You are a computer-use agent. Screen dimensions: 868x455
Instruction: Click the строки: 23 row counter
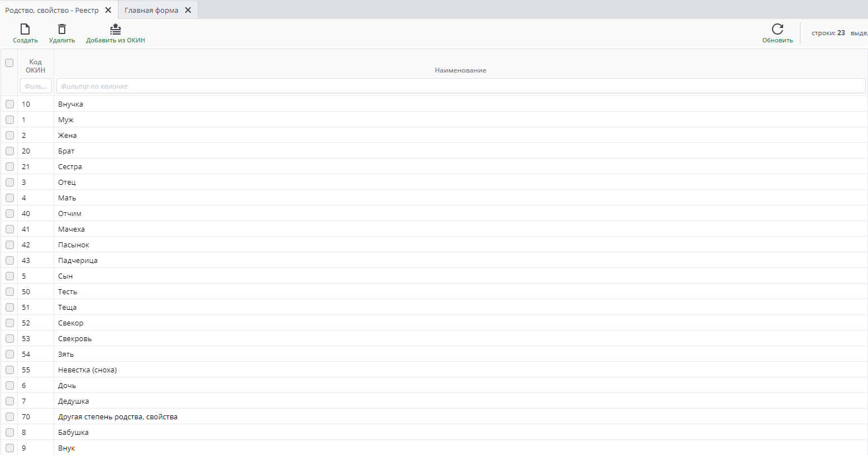828,33
